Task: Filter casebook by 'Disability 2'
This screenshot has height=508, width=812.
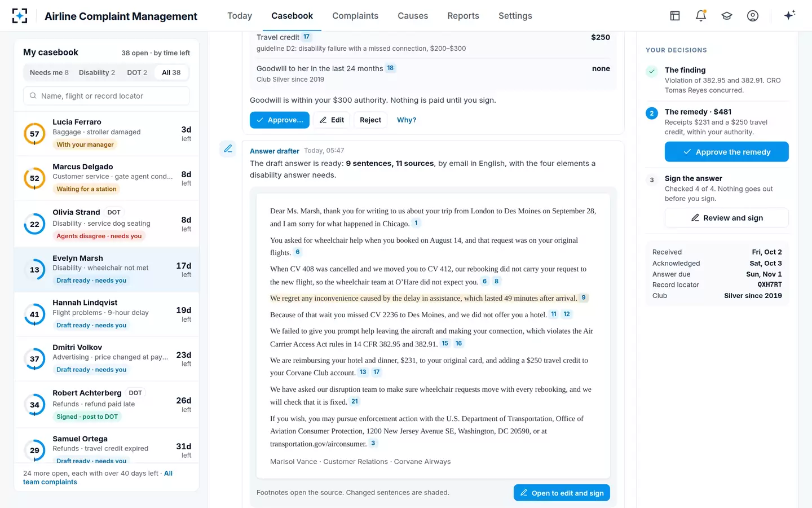Action: tap(97, 72)
